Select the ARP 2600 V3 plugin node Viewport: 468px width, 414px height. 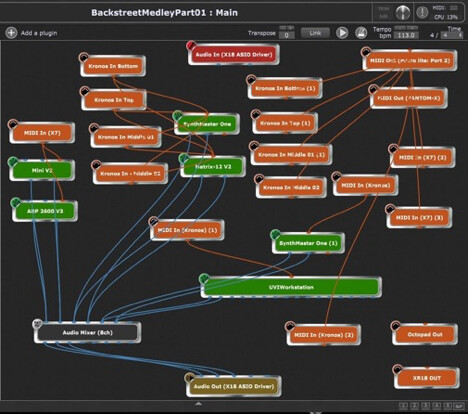click(x=45, y=211)
